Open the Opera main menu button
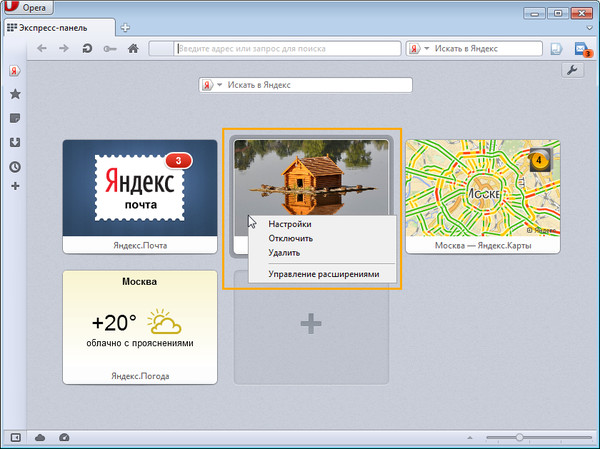This screenshot has height=449, width=600. pyautogui.click(x=28, y=7)
